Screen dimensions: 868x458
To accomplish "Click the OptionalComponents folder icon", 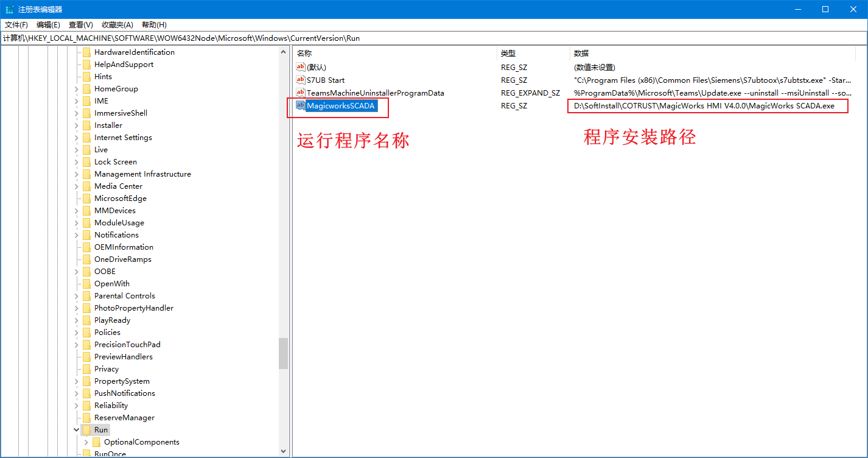I will click(x=96, y=442).
